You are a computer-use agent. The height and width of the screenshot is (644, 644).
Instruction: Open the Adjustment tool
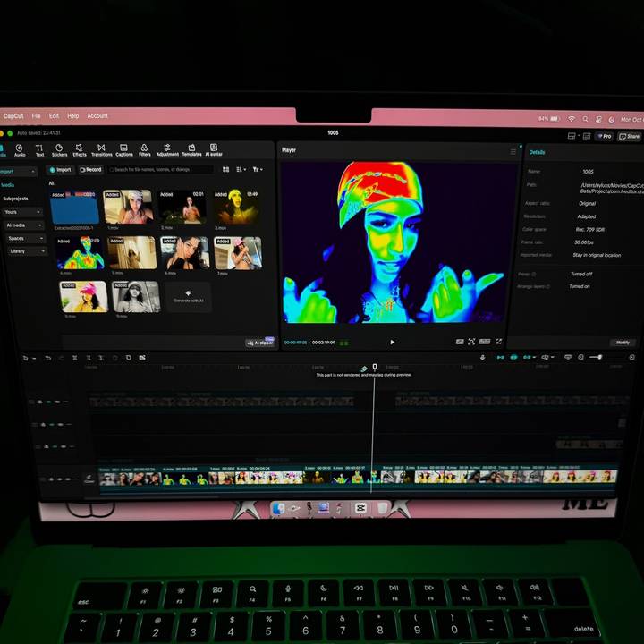pos(167,149)
